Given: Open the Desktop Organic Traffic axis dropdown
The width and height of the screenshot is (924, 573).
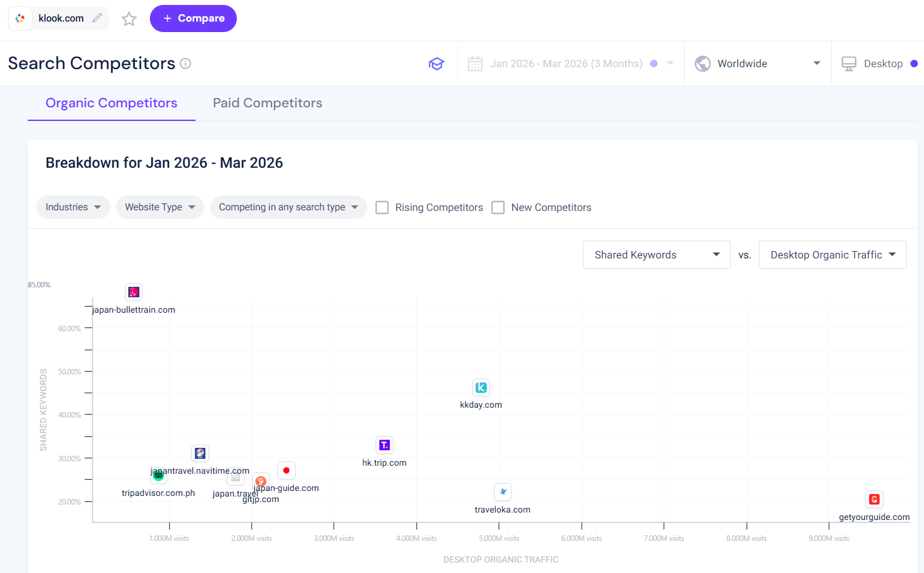Looking at the screenshot, I should (x=833, y=255).
